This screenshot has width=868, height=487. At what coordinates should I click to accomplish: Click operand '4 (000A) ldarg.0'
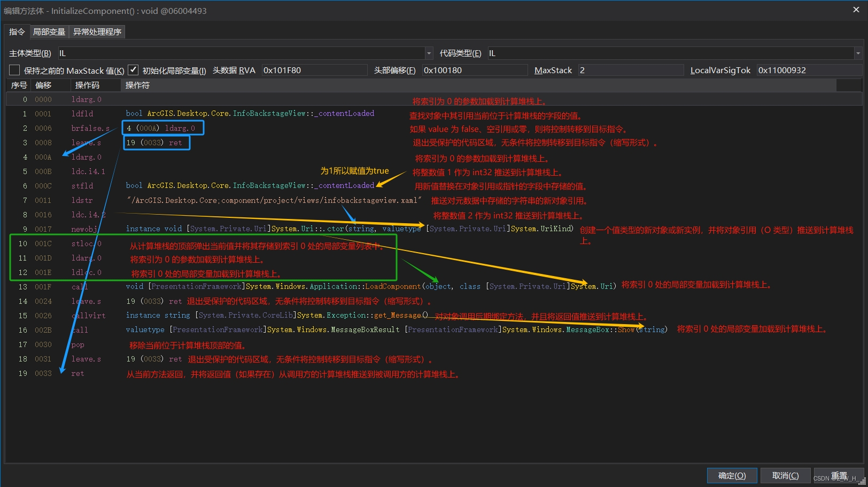point(161,128)
